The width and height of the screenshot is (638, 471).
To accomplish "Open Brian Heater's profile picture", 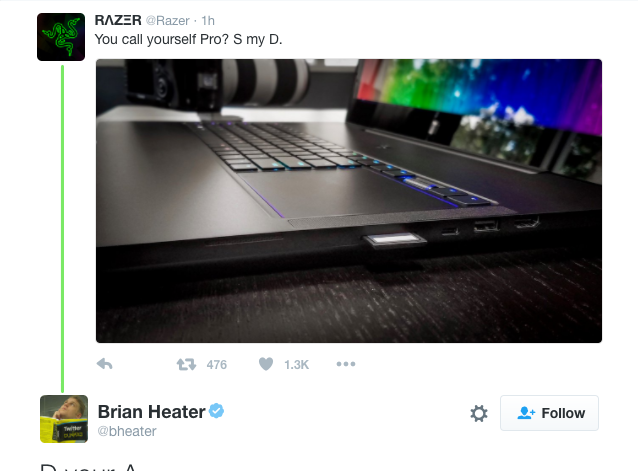I will pos(64,419).
